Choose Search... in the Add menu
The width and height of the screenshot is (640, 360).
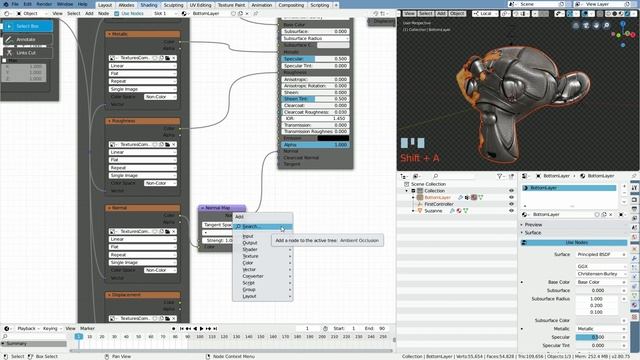click(x=262, y=227)
